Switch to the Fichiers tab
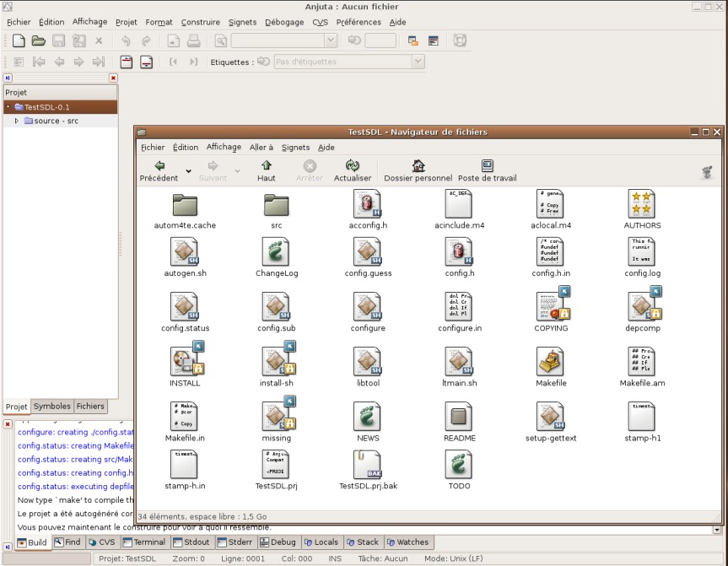The height and width of the screenshot is (566, 728). 90,407
